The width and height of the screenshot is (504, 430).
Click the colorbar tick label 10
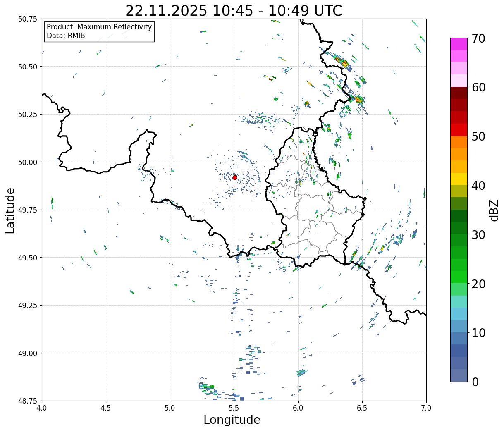(x=478, y=333)
